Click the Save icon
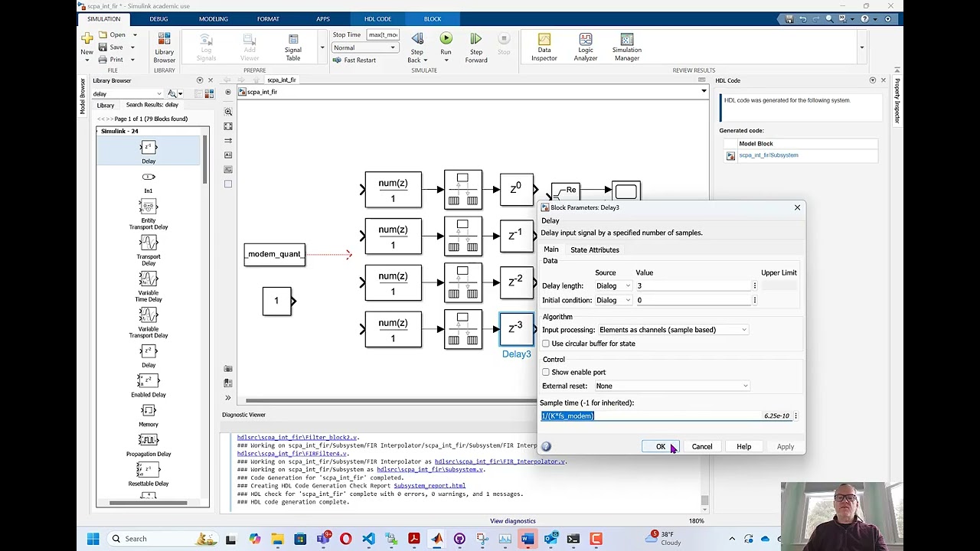 tap(103, 47)
